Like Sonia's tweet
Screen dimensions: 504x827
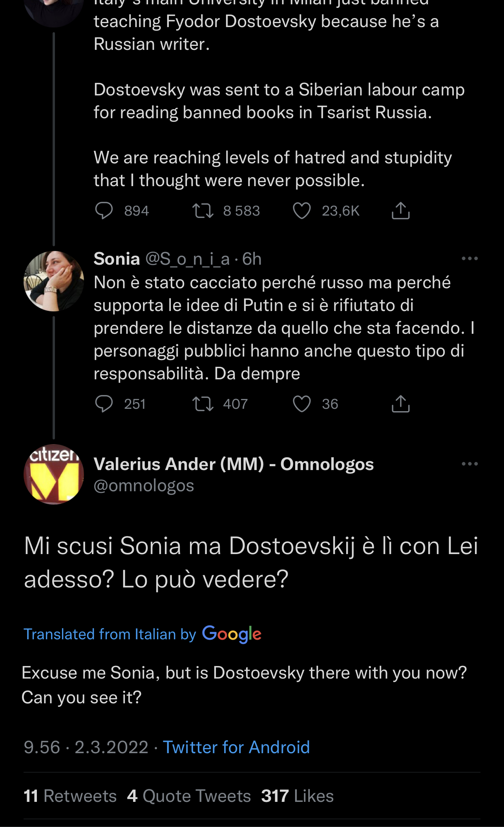point(302,404)
